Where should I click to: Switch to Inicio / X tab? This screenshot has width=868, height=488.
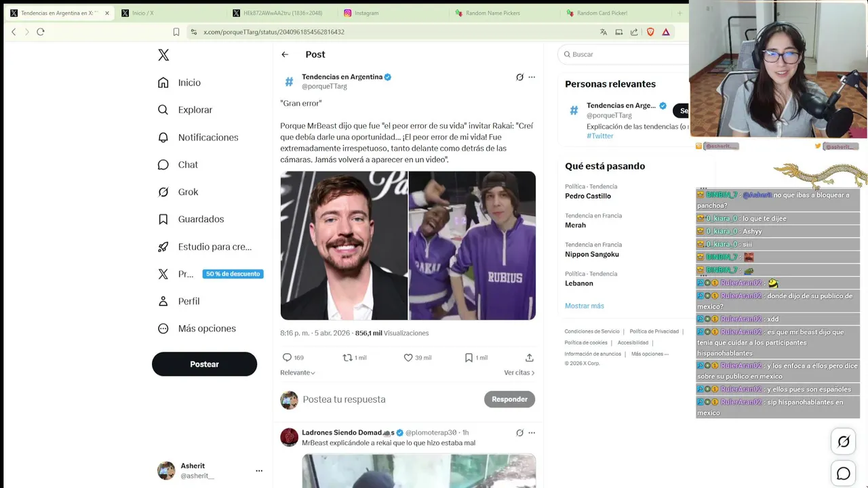pyautogui.click(x=168, y=13)
